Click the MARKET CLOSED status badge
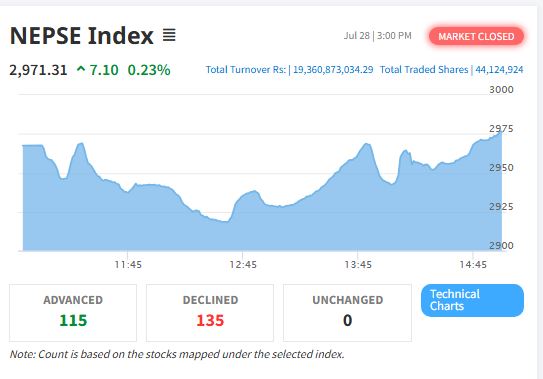The height and width of the screenshot is (379, 543). pos(476,36)
